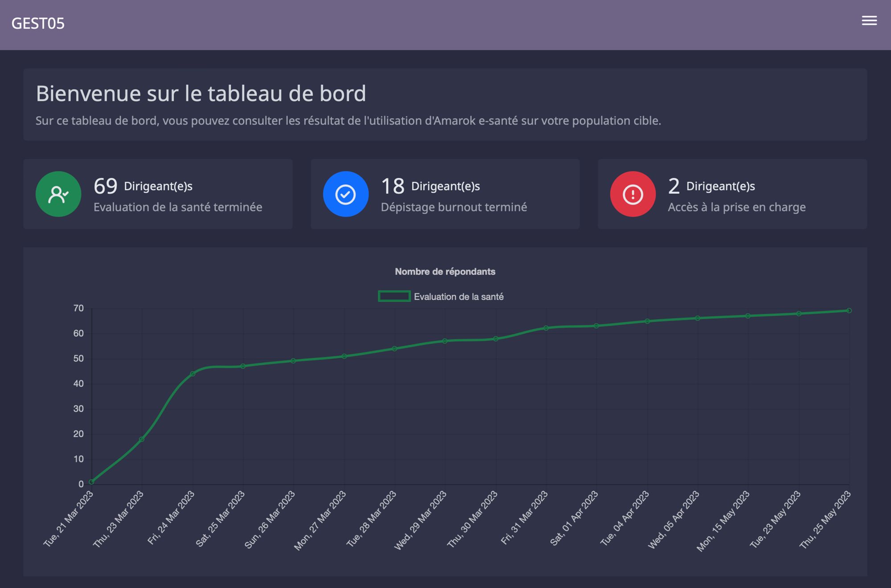Image resolution: width=891 pixels, height=588 pixels.
Task: Click the chart data point for 25 Mar 2023
Action: coord(243,366)
